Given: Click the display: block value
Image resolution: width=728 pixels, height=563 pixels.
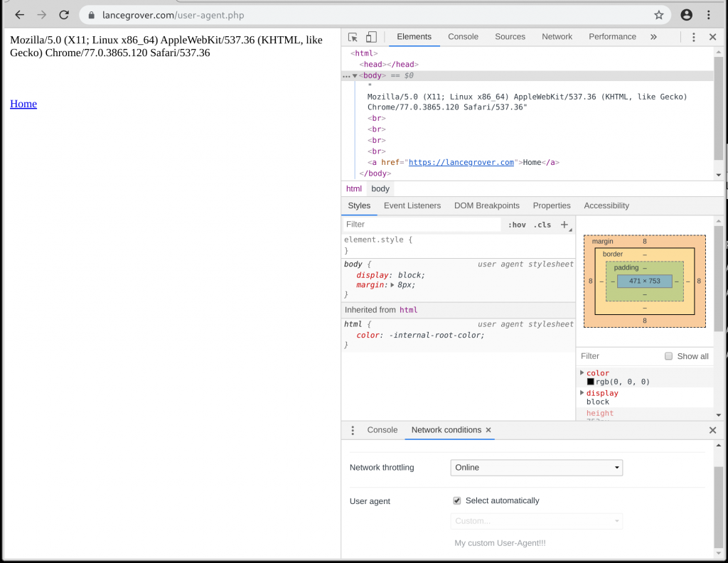Looking at the screenshot, I should click(x=411, y=275).
